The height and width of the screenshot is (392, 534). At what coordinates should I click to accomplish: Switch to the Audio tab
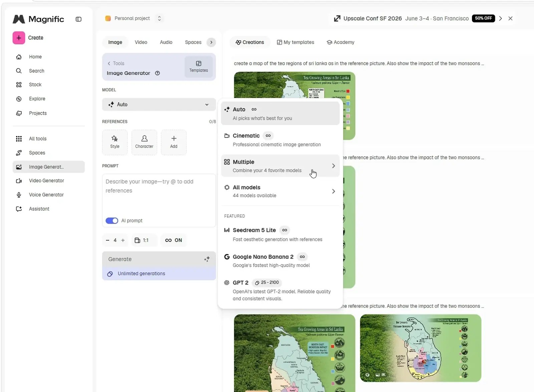coord(166,42)
